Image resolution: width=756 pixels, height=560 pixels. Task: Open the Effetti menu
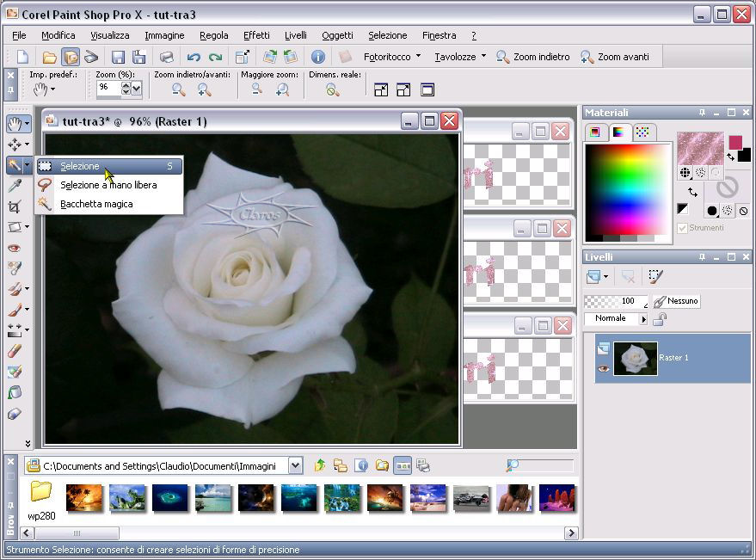256,35
